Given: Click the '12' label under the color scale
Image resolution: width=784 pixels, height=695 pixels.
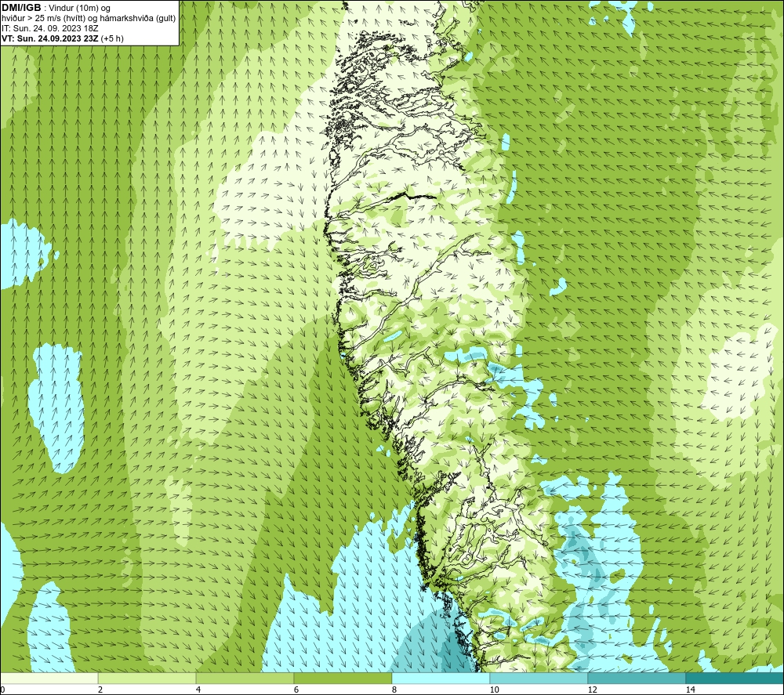Looking at the screenshot, I should (x=592, y=690).
